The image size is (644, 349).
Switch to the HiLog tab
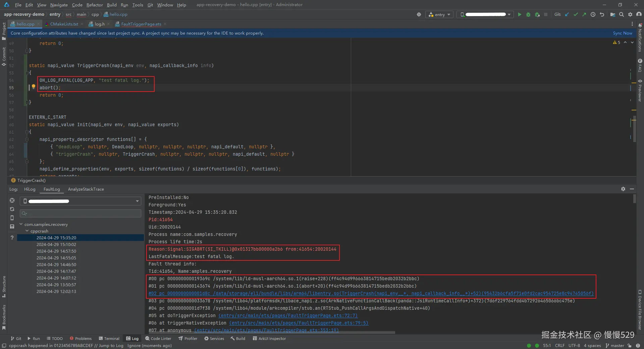pyautogui.click(x=30, y=189)
